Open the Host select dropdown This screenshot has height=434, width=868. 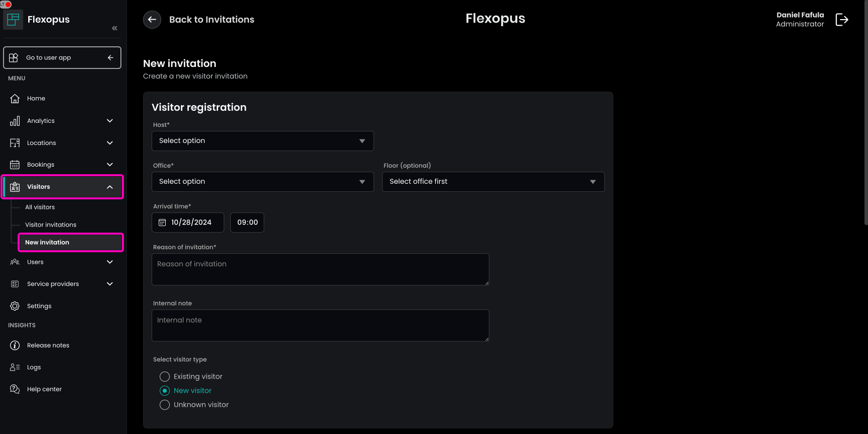tap(262, 141)
